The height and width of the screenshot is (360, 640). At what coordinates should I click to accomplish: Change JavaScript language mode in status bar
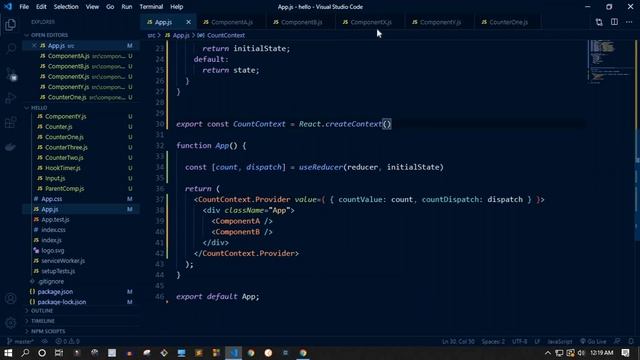[x=560, y=341]
